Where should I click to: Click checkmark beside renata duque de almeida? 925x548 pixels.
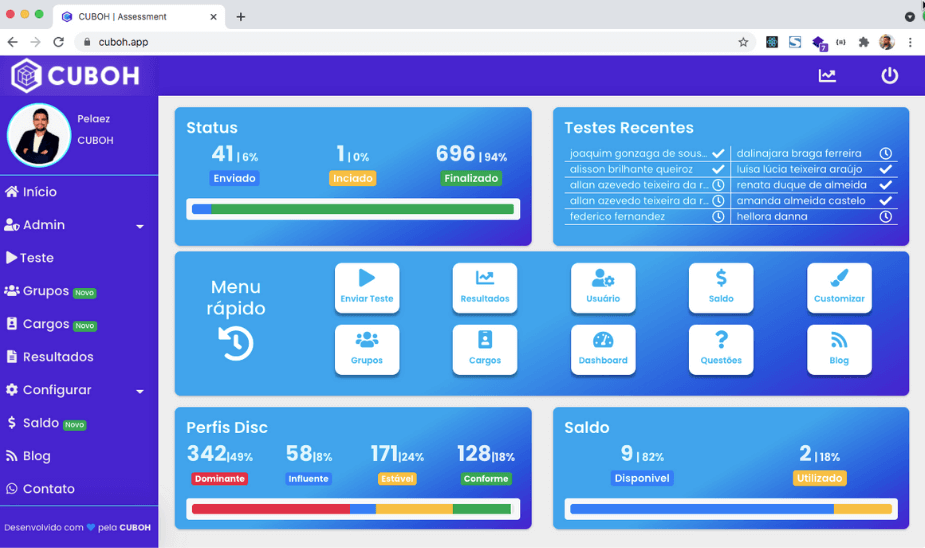[x=885, y=185]
